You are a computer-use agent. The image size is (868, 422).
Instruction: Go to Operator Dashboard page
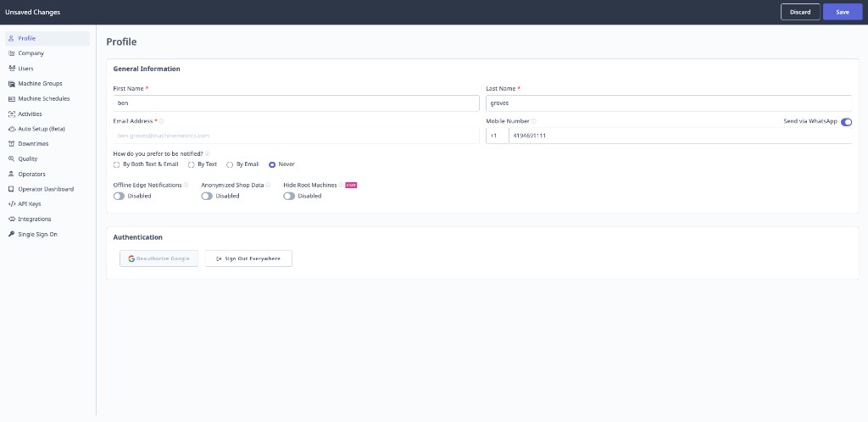[46, 189]
